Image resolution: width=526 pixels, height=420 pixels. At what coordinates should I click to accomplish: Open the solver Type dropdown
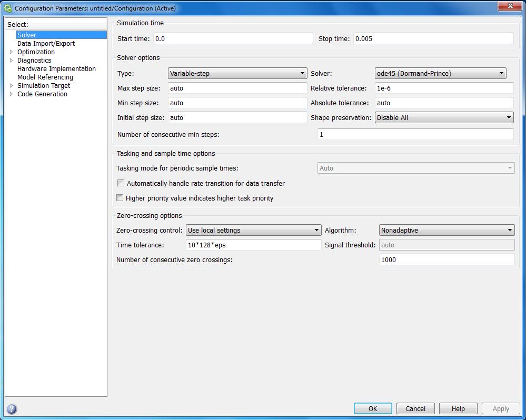237,73
